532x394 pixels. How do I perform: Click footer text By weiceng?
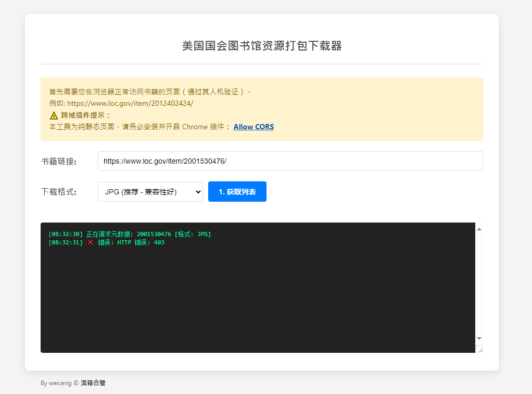coord(56,383)
